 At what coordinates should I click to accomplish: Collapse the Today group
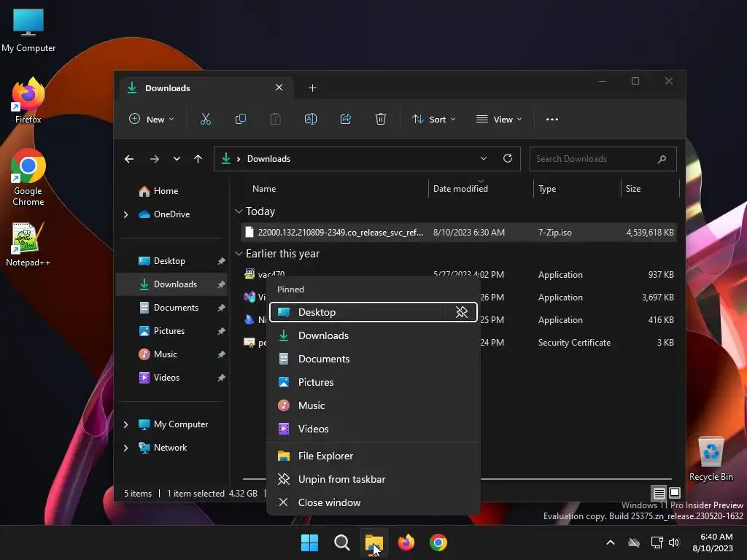tap(239, 211)
